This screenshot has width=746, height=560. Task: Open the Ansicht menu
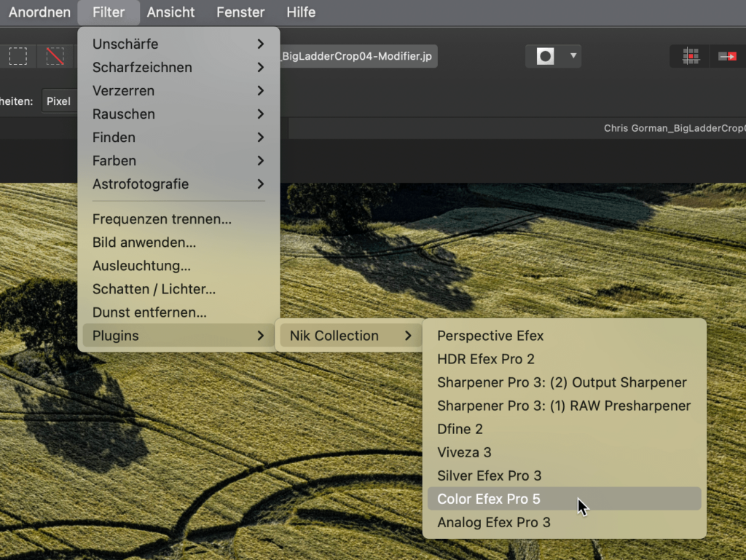pyautogui.click(x=170, y=12)
